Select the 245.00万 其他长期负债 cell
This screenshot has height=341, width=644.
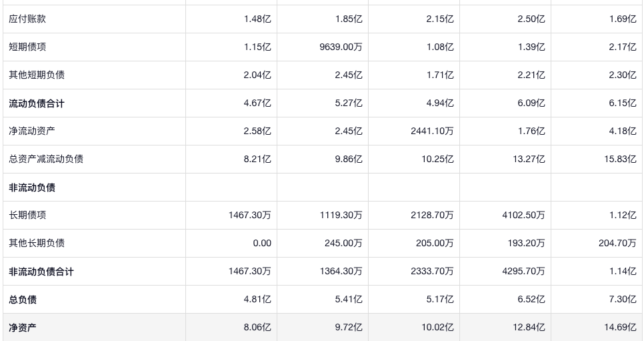(x=343, y=243)
